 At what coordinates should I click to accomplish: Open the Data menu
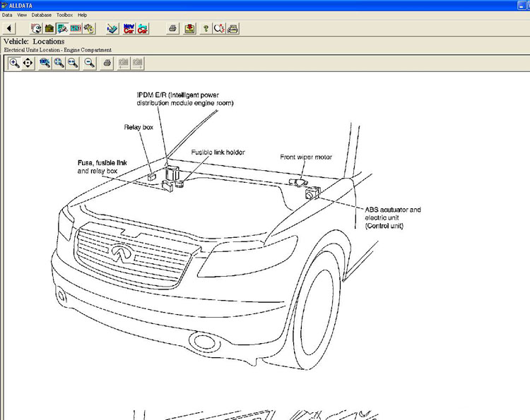tap(7, 15)
